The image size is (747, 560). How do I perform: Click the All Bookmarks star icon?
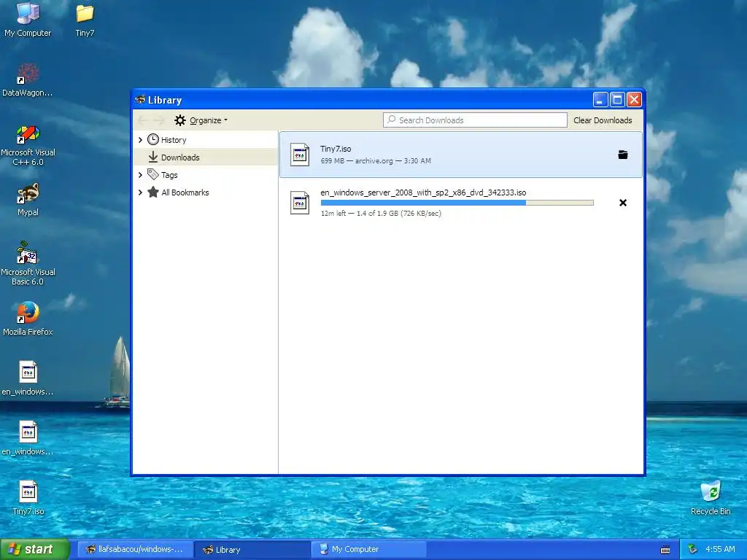point(153,192)
